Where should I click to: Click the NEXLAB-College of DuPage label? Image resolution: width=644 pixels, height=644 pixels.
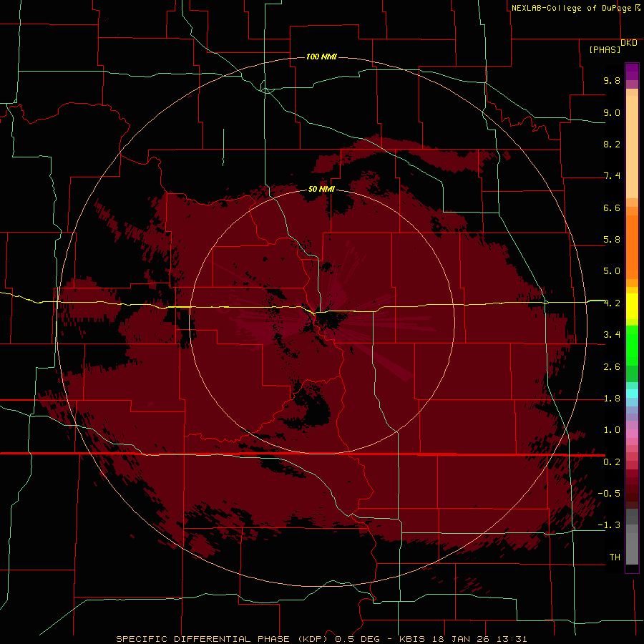click(571, 8)
